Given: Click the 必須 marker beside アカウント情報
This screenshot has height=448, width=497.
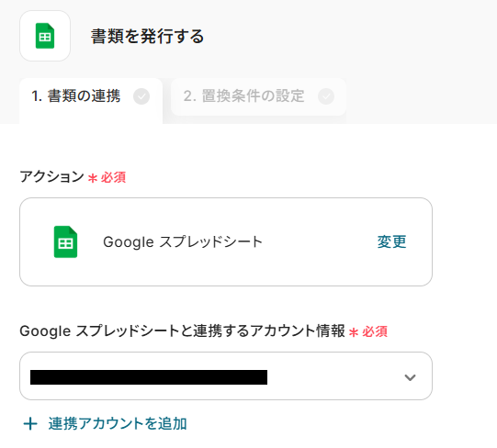Looking at the screenshot, I should pos(375,331).
